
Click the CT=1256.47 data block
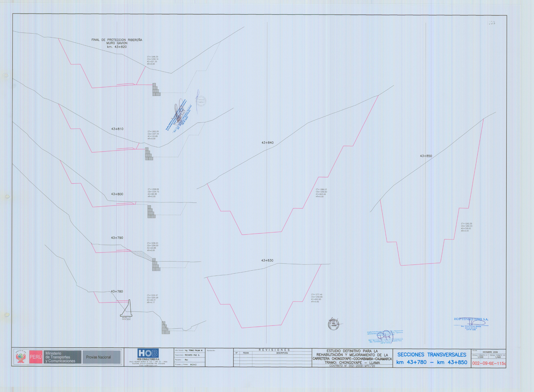point(153,299)
